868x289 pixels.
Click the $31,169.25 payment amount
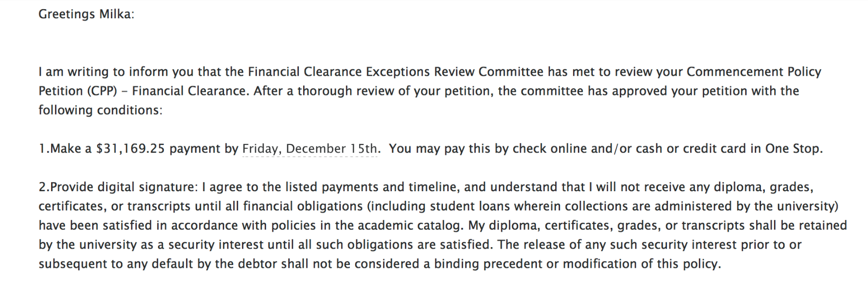131,149
